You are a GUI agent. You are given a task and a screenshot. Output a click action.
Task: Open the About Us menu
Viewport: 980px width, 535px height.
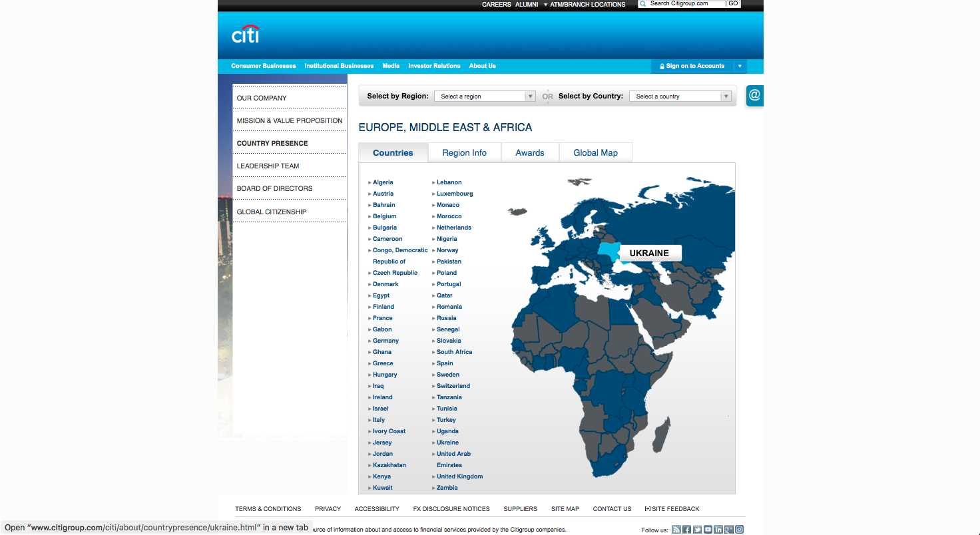click(x=483, y=66)
